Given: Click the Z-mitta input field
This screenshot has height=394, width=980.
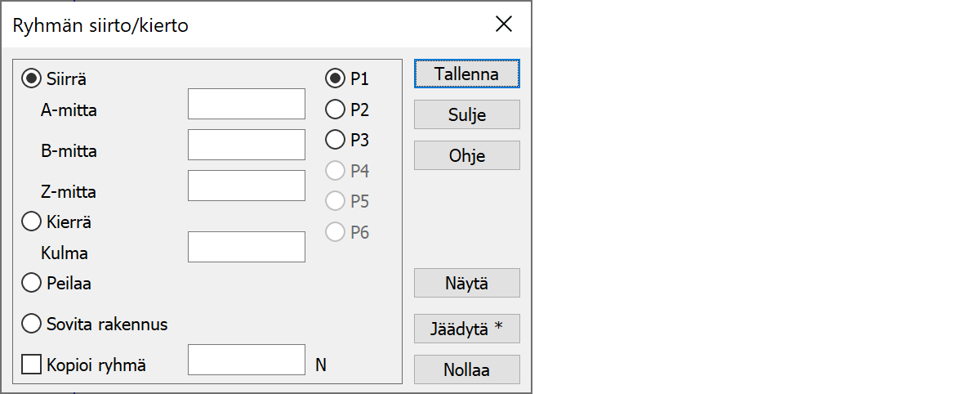Looking at the screenshot, I should (x=246, y=186).
